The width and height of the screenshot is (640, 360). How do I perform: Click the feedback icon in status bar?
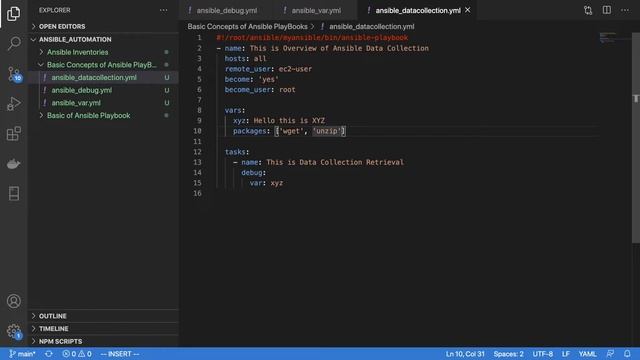[x=610, y=354]
